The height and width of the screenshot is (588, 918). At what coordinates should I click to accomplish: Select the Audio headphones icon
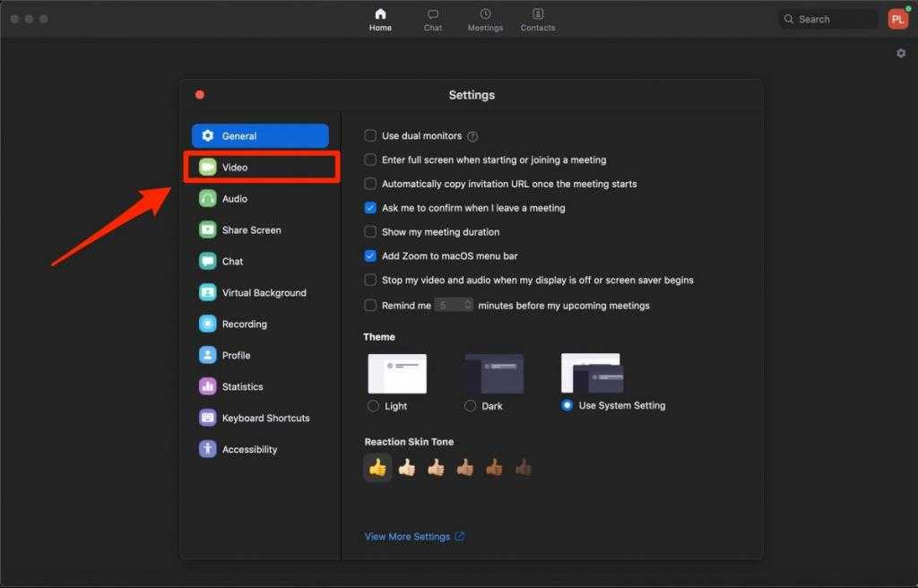[x=208, y=199]
